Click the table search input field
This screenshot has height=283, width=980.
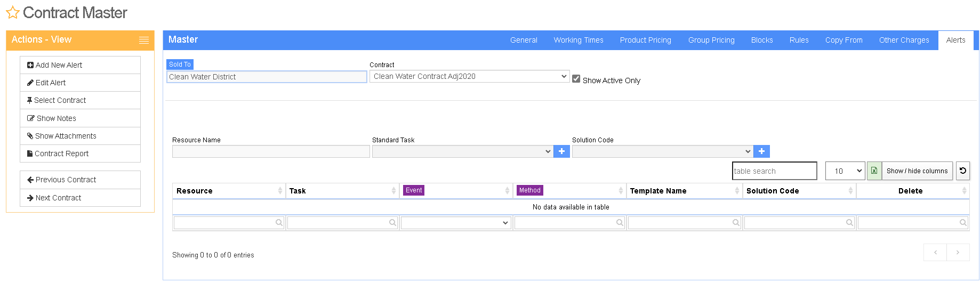point(774,171)
